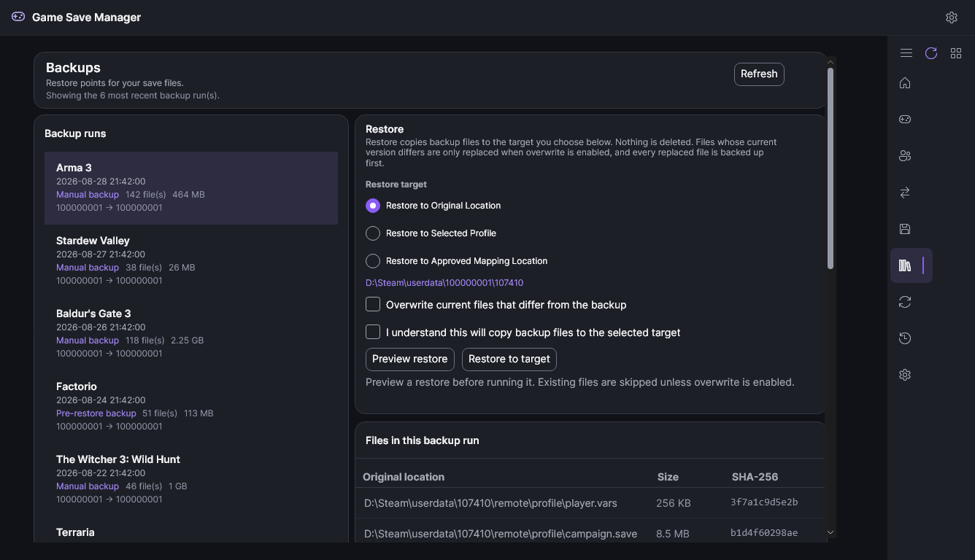Open the Games page gamepad icon

tap(905, 120)
